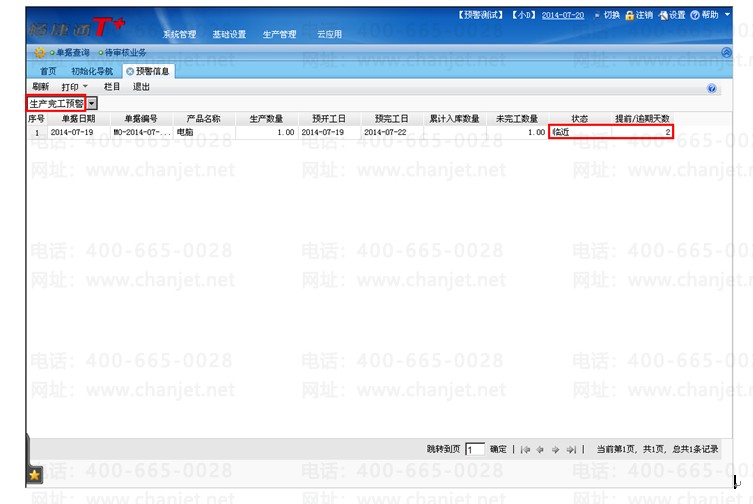This screenshot has width=753, height=504.
Task: Click the 累计入库数量 column header
Action: pyautogui.click(x=454, y=119)
